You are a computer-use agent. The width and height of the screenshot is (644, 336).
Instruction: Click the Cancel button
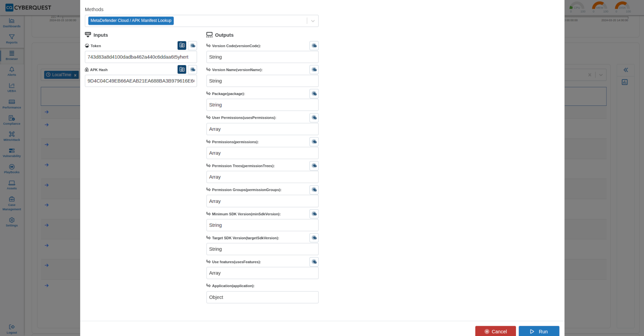pyautogui.click(x=496, y=331)
